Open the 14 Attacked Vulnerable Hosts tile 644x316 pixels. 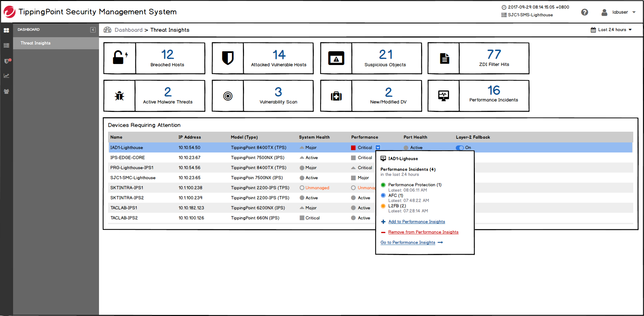tap(263, 58)
